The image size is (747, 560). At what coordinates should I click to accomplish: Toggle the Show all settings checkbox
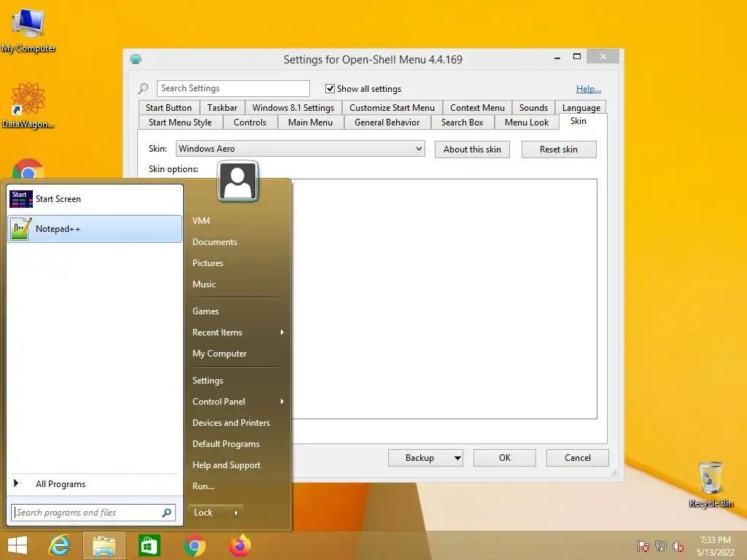click(330, 88)
